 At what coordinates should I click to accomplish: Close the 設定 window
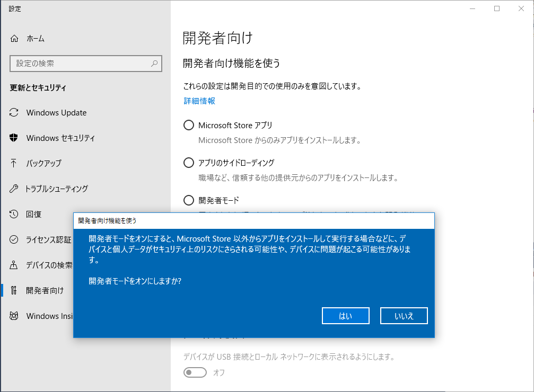(521, 8)
